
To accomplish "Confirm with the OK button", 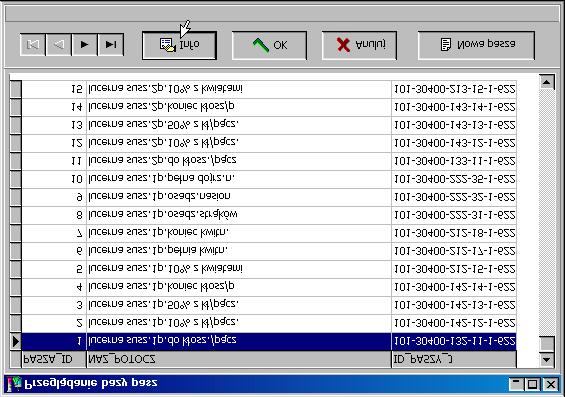I will pos(269,45).
